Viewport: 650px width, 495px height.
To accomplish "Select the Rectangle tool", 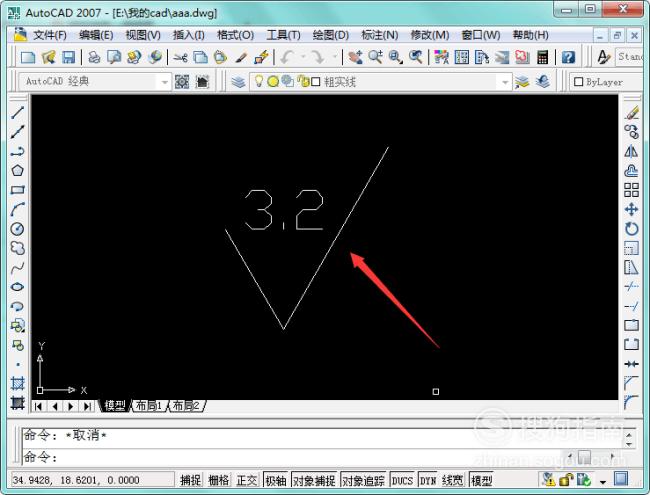I will pos(17,190).
